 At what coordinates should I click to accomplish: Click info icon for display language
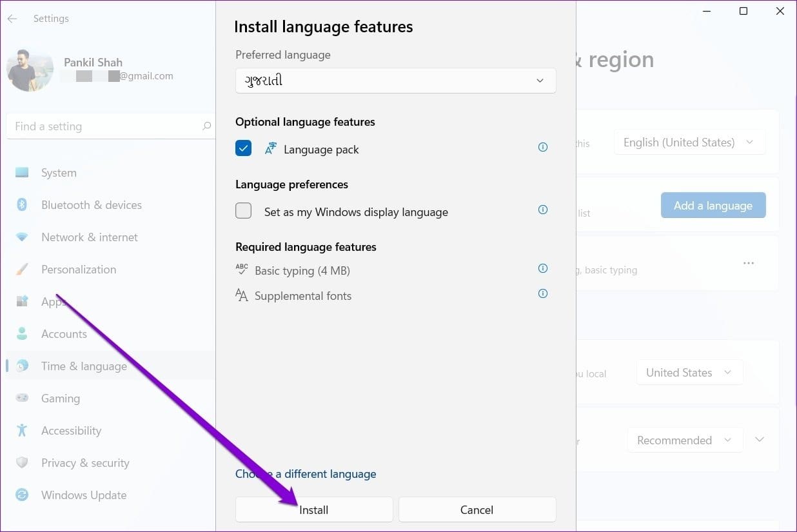[543, 210]
